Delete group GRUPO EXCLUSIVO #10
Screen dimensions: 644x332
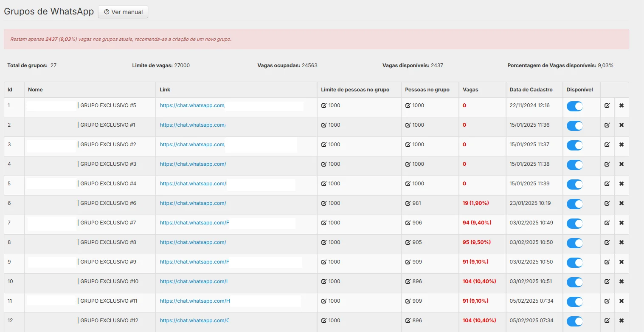(x=622, y=281)
